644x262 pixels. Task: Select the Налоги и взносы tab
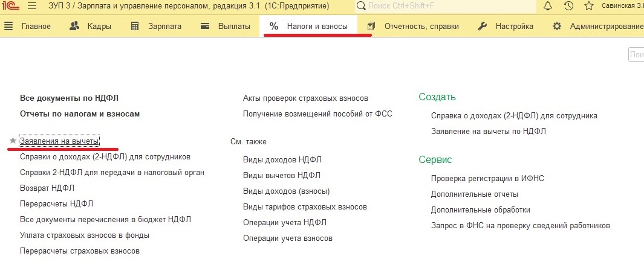pyautogui.click(x=308, y=26)
